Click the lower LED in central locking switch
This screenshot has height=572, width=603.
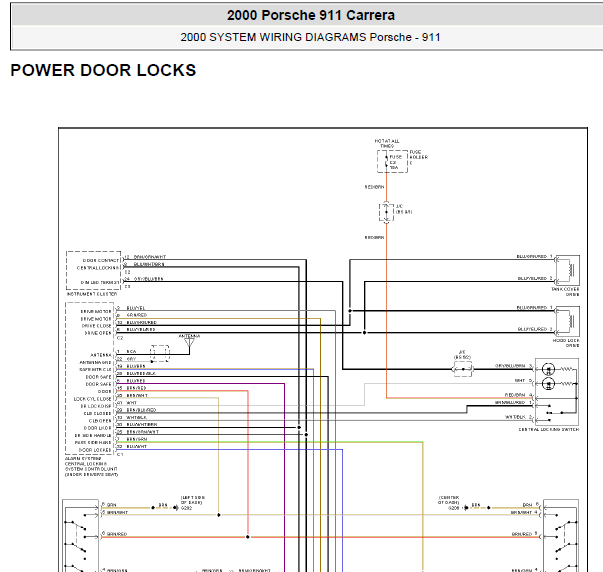[x=548, y=384]
